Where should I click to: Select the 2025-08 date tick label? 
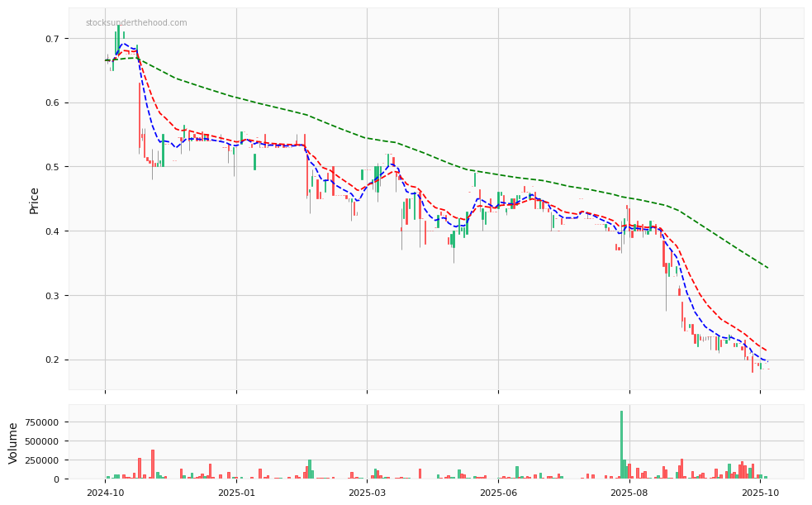click(x=629, y=493)
